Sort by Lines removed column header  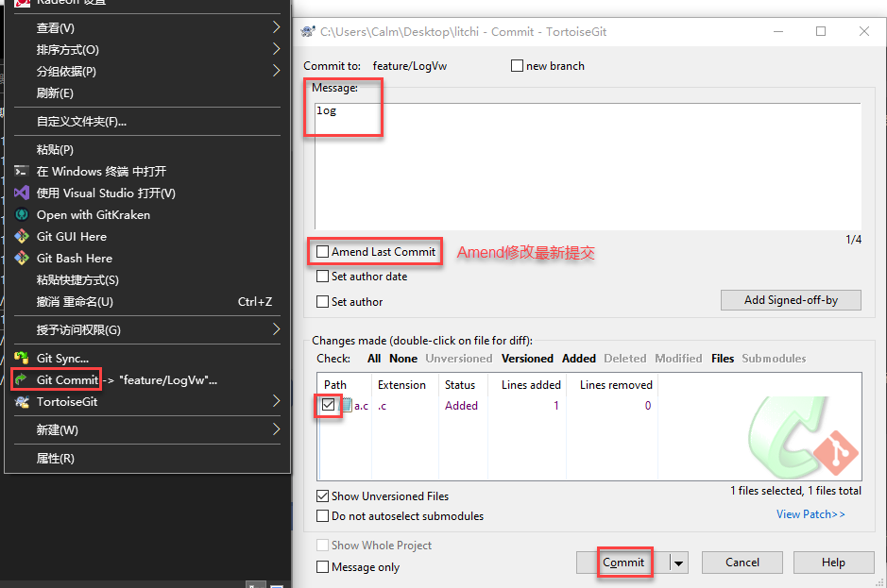[612, 384]
